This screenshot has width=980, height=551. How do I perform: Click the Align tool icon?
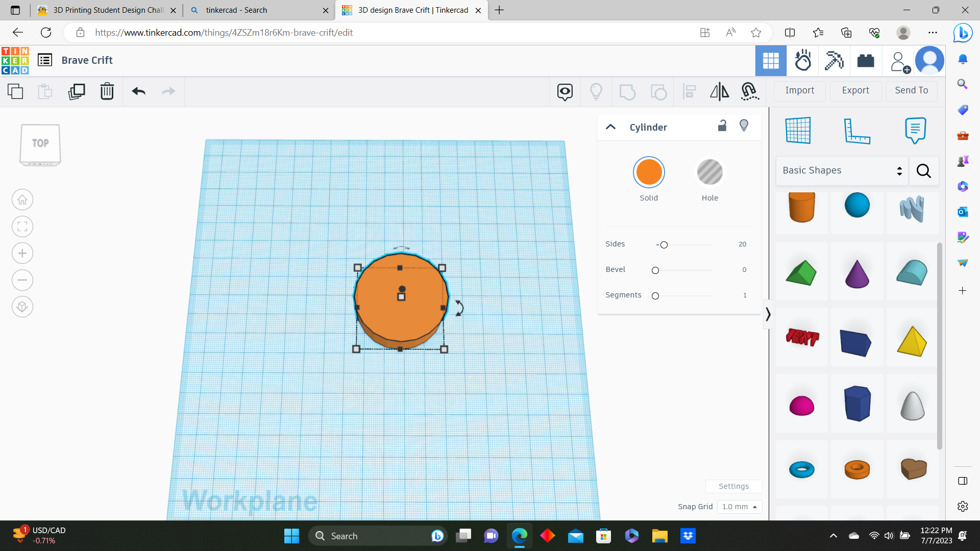click(690, 91)
